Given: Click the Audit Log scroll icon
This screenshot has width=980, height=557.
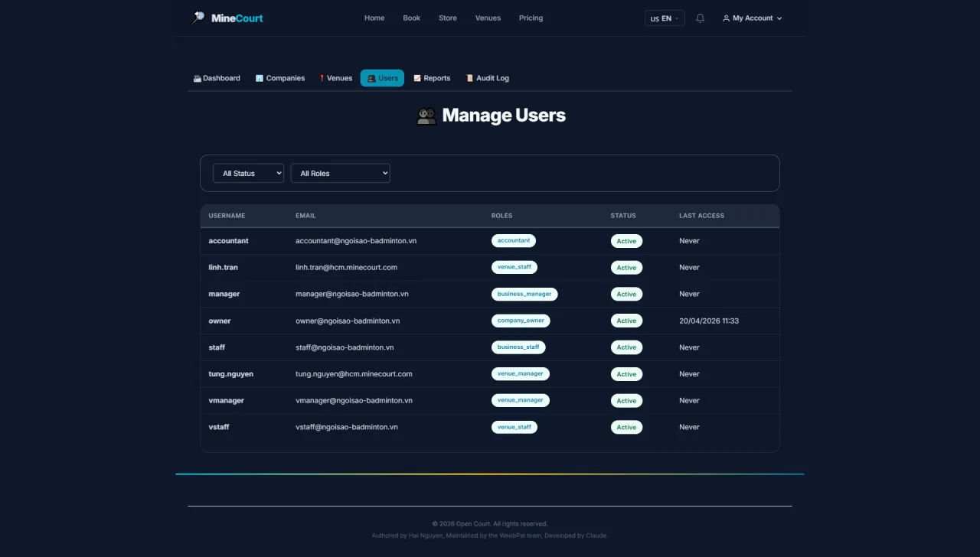Looking at the screenshot, I should tap(470, 78).
